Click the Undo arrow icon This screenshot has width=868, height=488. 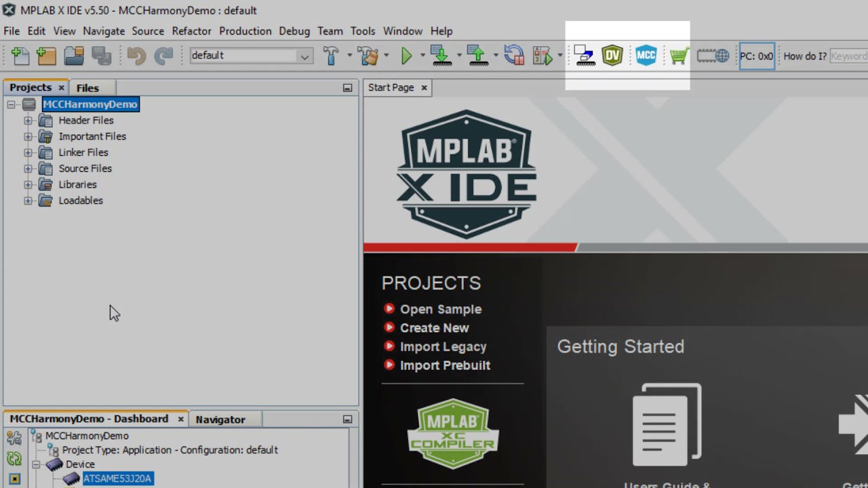tap(136, 56)
